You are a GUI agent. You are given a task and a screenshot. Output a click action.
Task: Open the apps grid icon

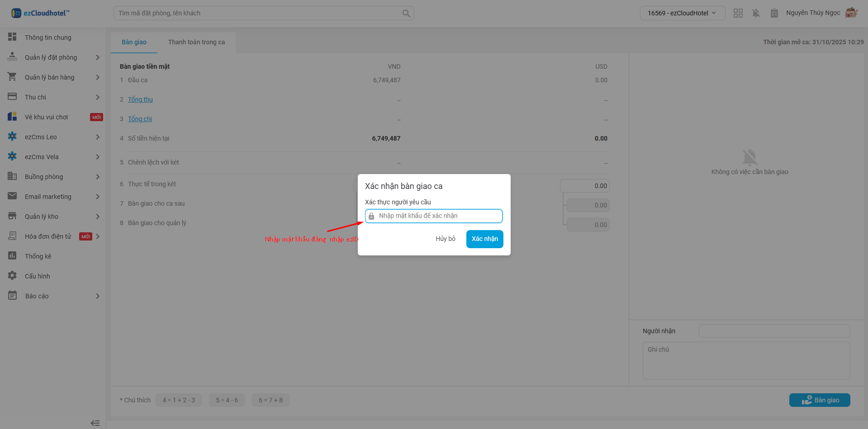tap(738, 13)
